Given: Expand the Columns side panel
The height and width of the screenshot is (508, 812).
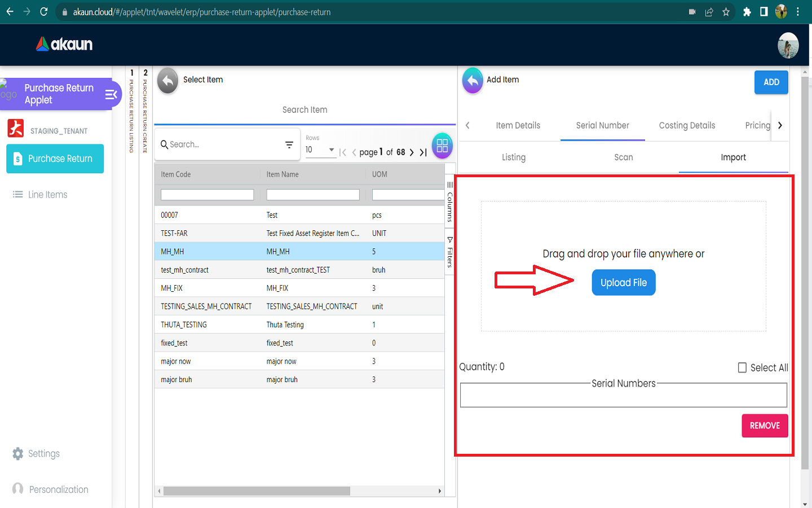Looking at the screenshot, I should point(450,202).
